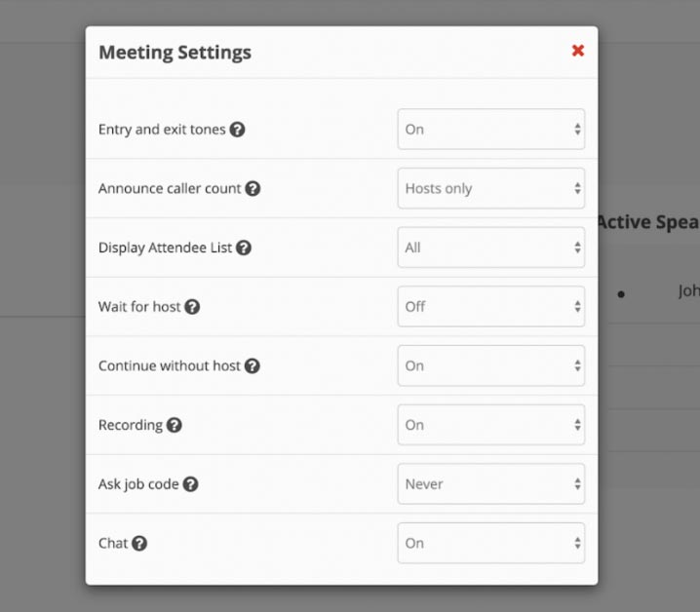This screenshot has height=612, width=700.
Task: Open the Entry and exit tones dropdown
Action: (x=490, y=130)
